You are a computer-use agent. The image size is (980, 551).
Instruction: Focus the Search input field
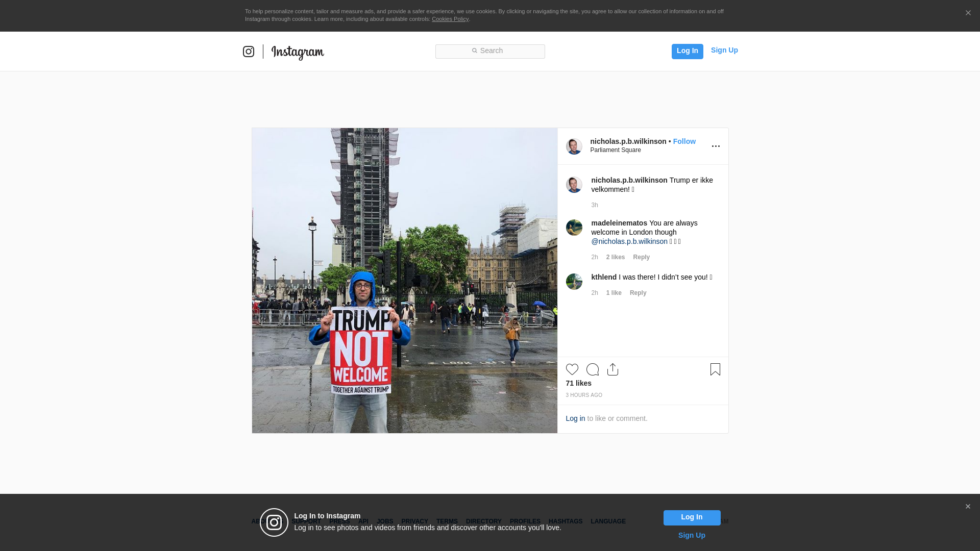tap(490, 51)
